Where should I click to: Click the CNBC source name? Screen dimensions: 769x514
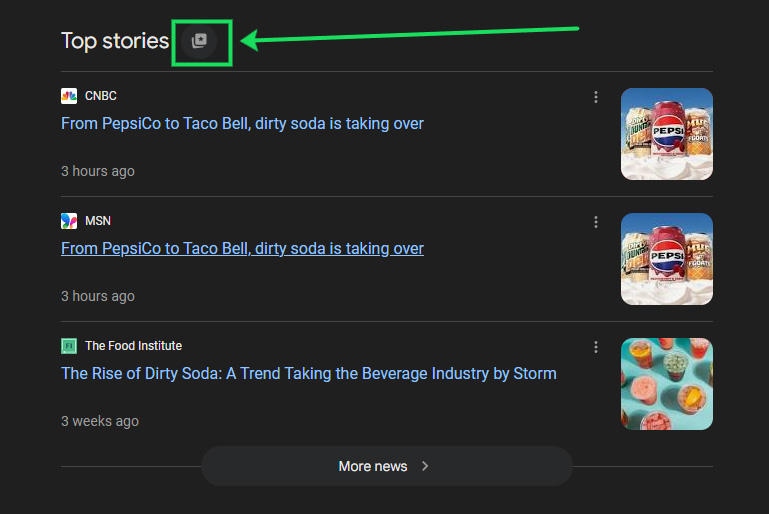point(101,96)
